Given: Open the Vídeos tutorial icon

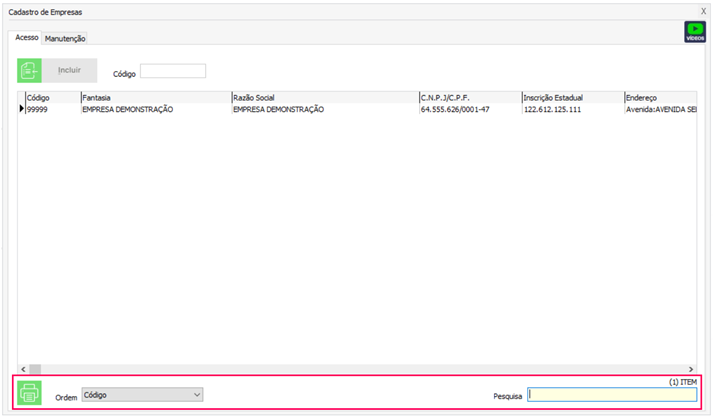Looking at the screenshot, I should (x=694, y=32).
